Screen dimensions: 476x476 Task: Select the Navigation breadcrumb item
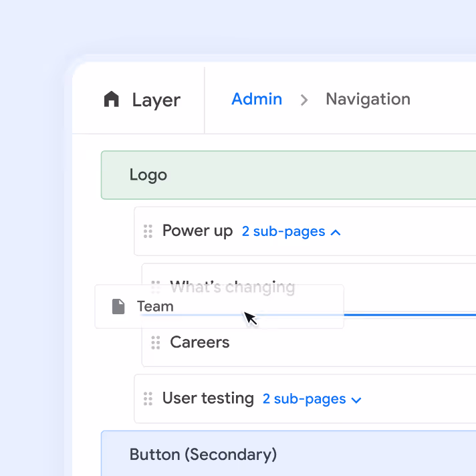(x=368, y=99)
